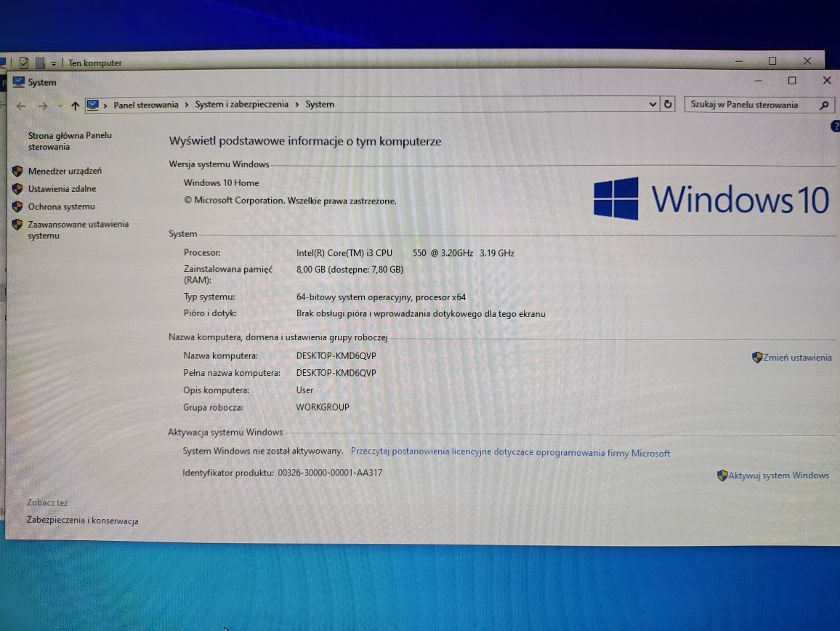Read the Microsoft license terms link
Screen dimensions: 840x631
point(510,452)
